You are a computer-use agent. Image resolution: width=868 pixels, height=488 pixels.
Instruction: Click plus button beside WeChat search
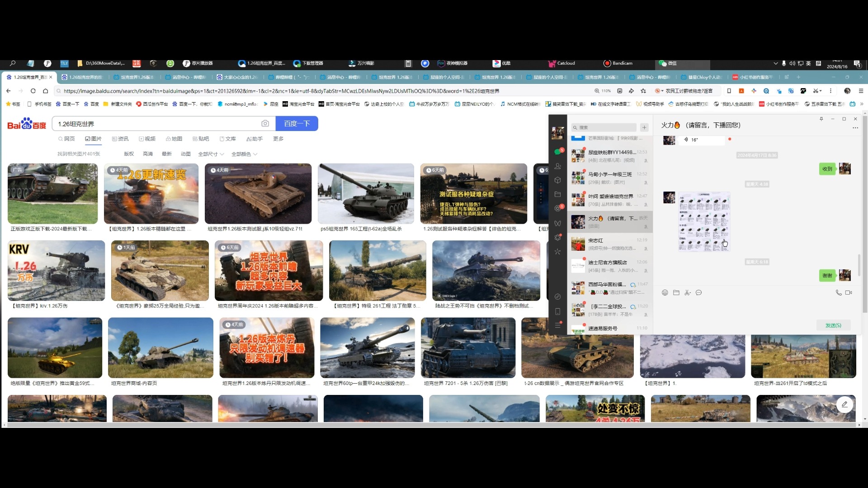(x=644, y=127)
